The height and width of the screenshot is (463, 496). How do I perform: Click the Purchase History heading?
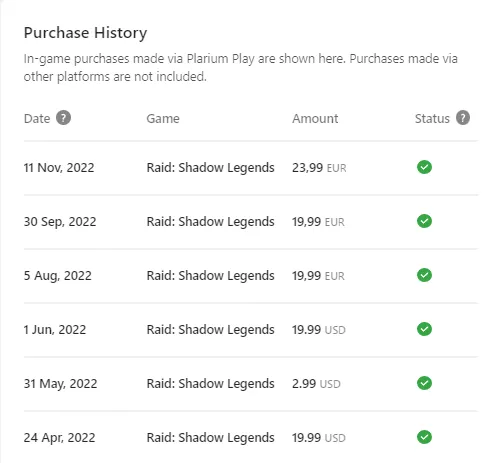85,33
